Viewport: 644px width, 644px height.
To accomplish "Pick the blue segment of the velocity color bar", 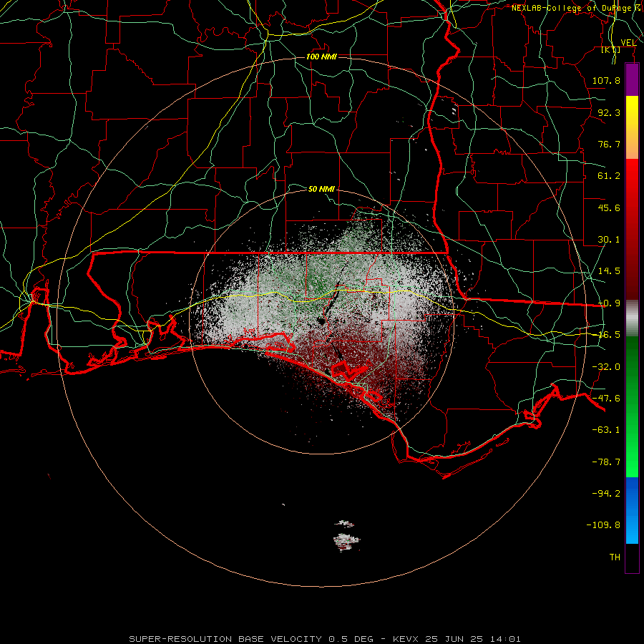I will point(632,510).
